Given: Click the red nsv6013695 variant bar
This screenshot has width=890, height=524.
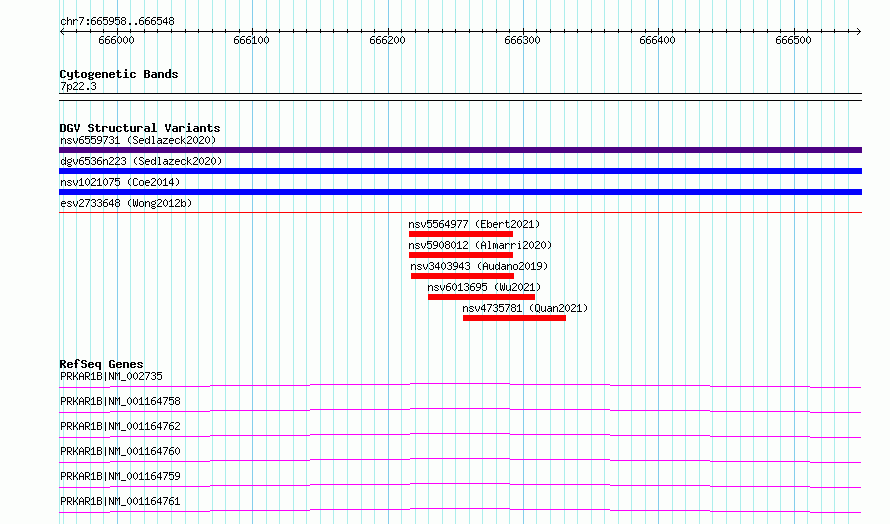Looking at the screenshot, I should (481, 297).
